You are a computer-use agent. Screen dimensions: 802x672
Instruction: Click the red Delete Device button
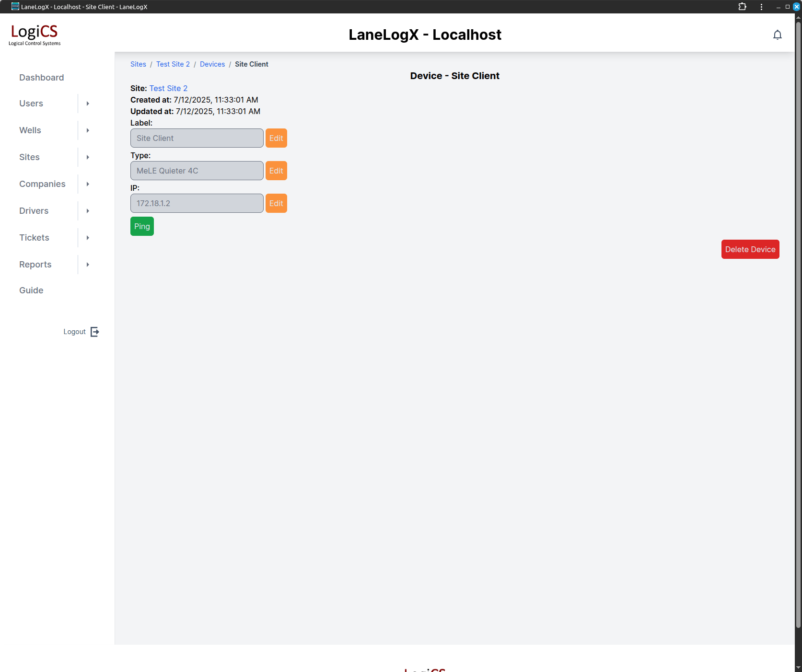(x=750, y=249)
